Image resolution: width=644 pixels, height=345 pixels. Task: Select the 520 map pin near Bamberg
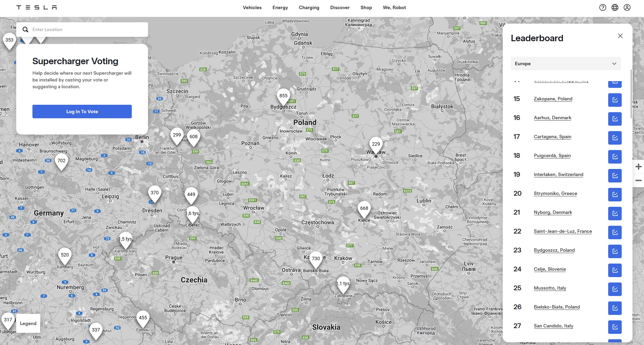click(x=65, y=255)
